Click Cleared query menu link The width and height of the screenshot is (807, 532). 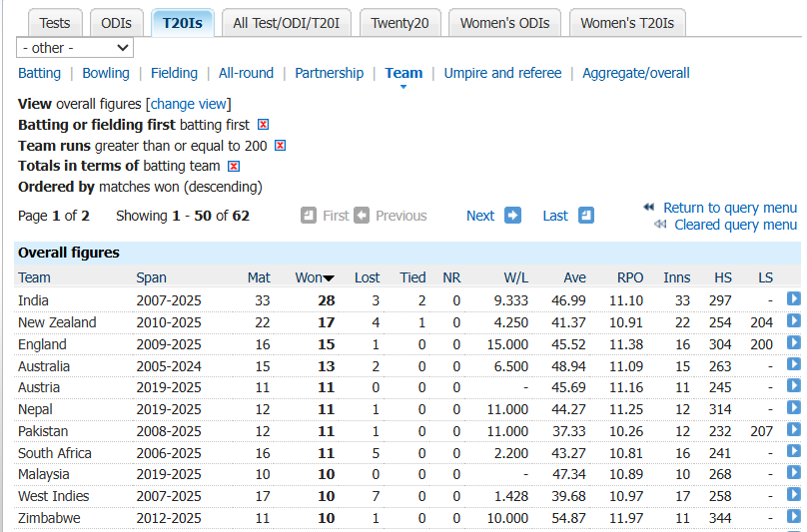pyautogui.click(x=736, y=225)
